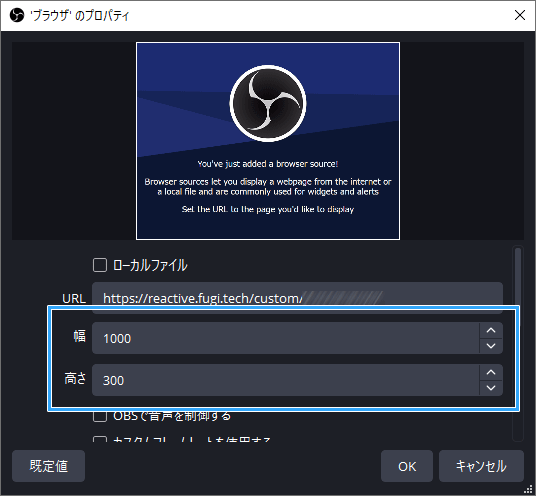
Task: Click the 幅 label
Action: tap(80, 336)
